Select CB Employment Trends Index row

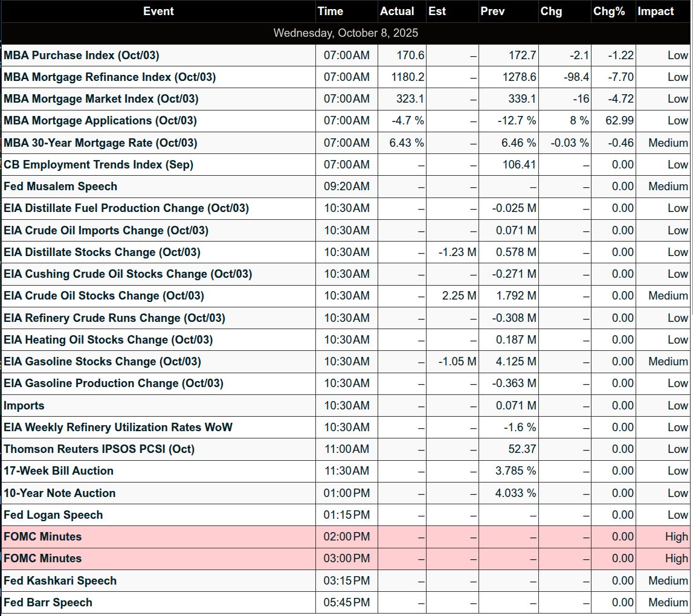point(98,165)
